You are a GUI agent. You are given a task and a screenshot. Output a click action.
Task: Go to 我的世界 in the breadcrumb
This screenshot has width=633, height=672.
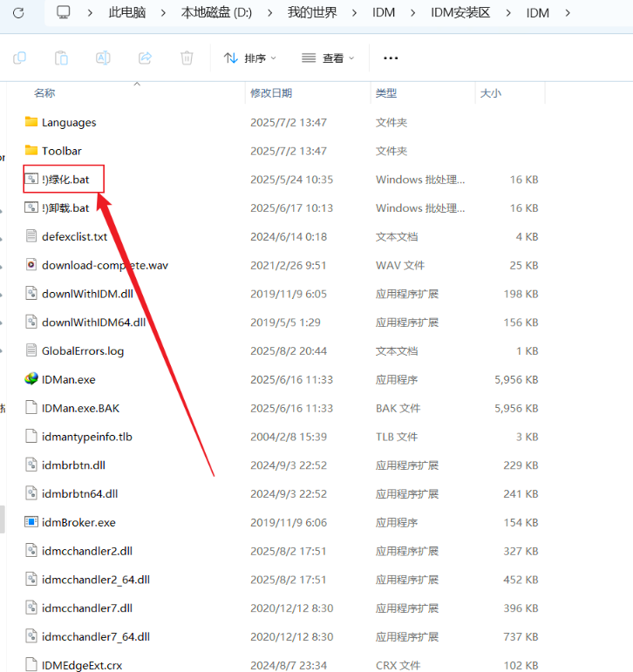(312, 13)
